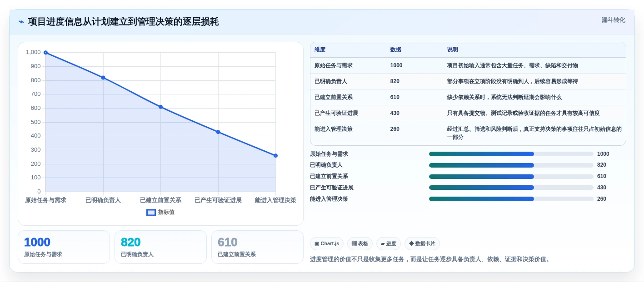Viewport: 644px width, 282px height.
Task: Click the 610 已建立前置关系 stat card
Action: pos(257,247)
